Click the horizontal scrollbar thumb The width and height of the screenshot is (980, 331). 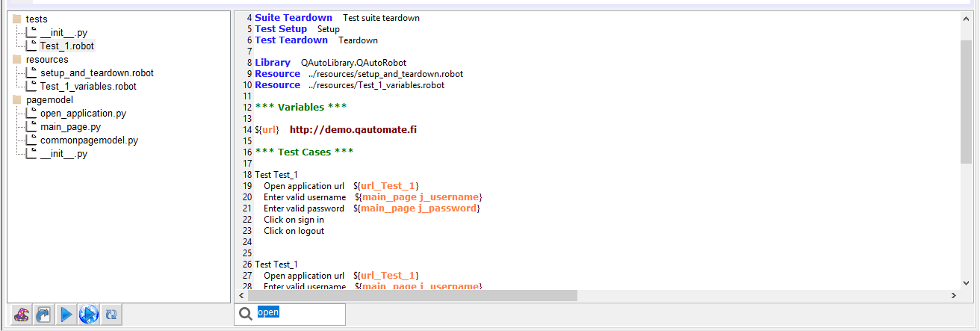(411, 296)
